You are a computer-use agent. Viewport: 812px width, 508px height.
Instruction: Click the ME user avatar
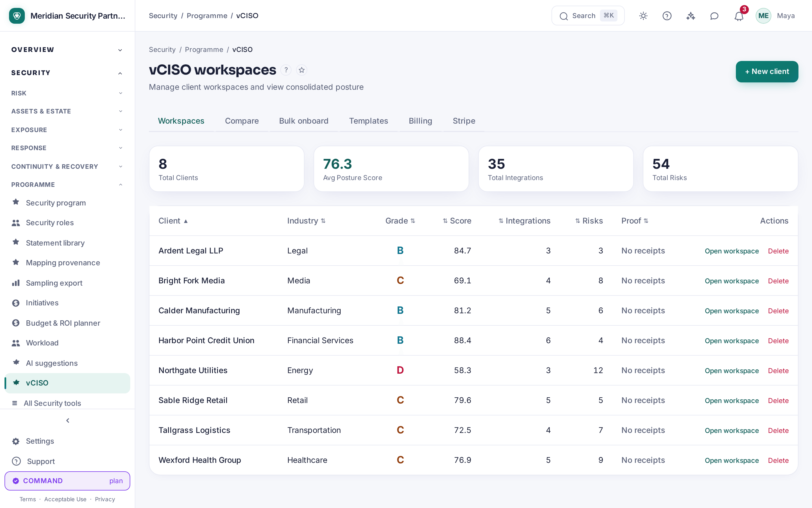coord(763,16)
